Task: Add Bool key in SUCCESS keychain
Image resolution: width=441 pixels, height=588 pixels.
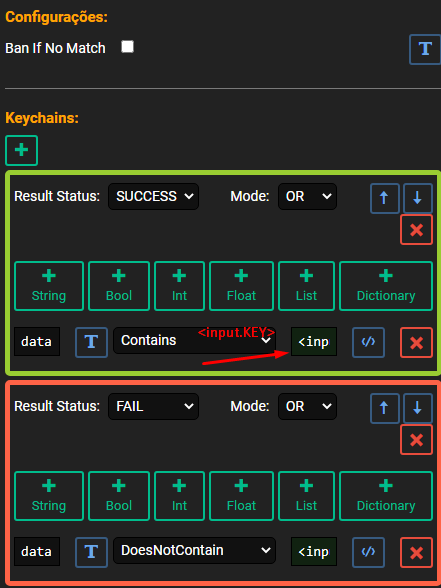Action: (119, 286)
